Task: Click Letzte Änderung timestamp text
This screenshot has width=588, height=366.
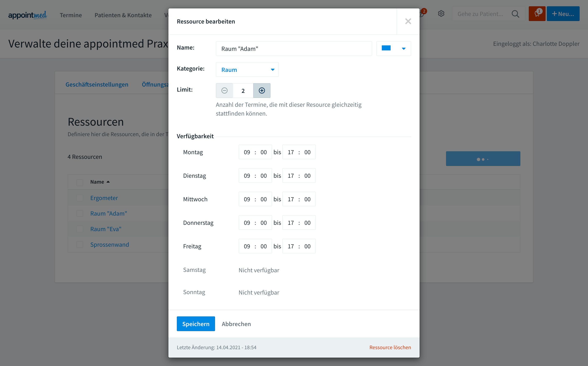Action: pos(217,347)
